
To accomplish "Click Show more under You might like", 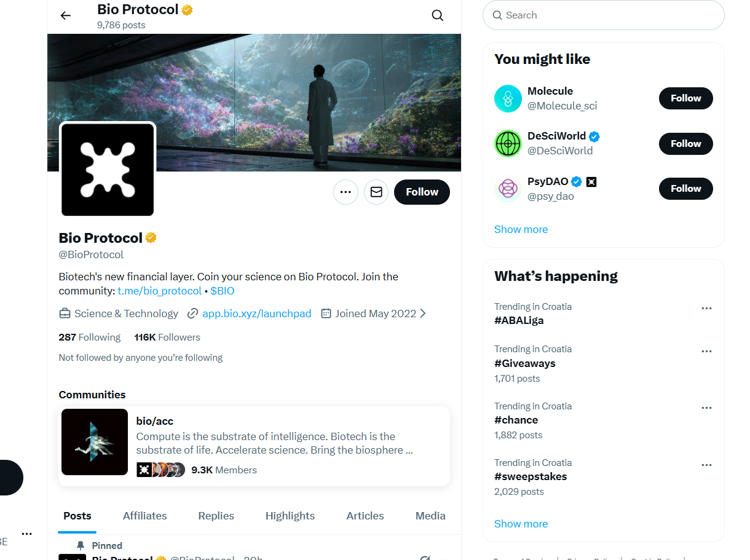I will (521, 229).
